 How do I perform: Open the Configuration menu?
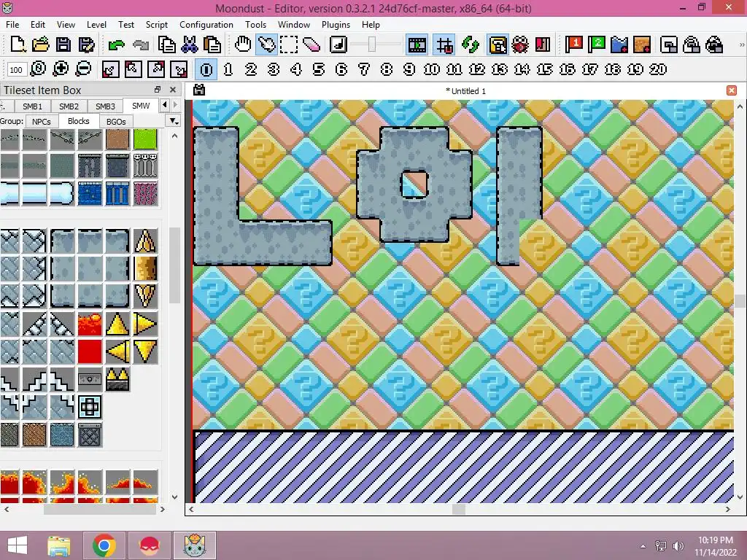pyautogui.click(x=206, y=25)
